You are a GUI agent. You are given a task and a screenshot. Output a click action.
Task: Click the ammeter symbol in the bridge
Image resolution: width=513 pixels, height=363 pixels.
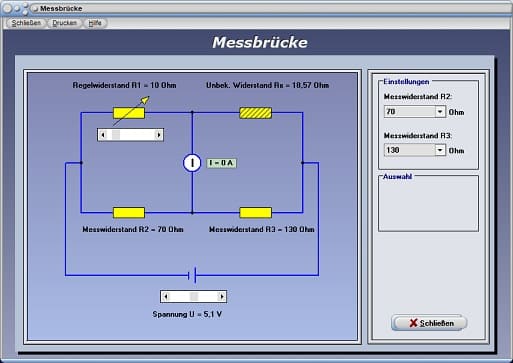[x=192, y=163]
